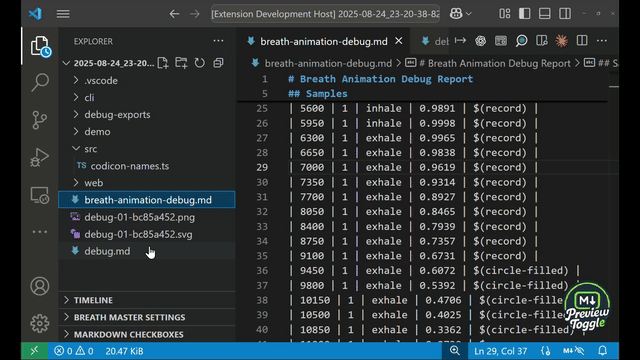The height and width of the screenshot is (360, 640).
Task: Open editor More Actions ellipsis
Action: tap(602, 40)
